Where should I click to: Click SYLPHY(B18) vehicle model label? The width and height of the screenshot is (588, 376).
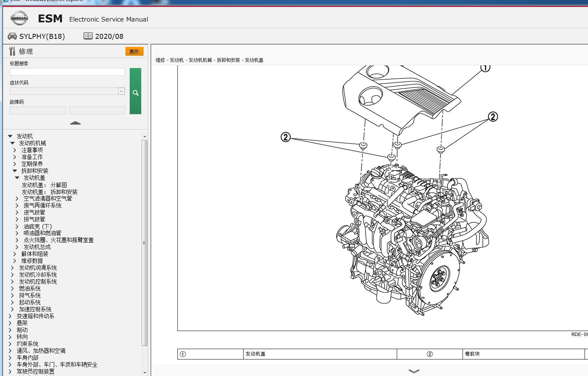point(42,36)
